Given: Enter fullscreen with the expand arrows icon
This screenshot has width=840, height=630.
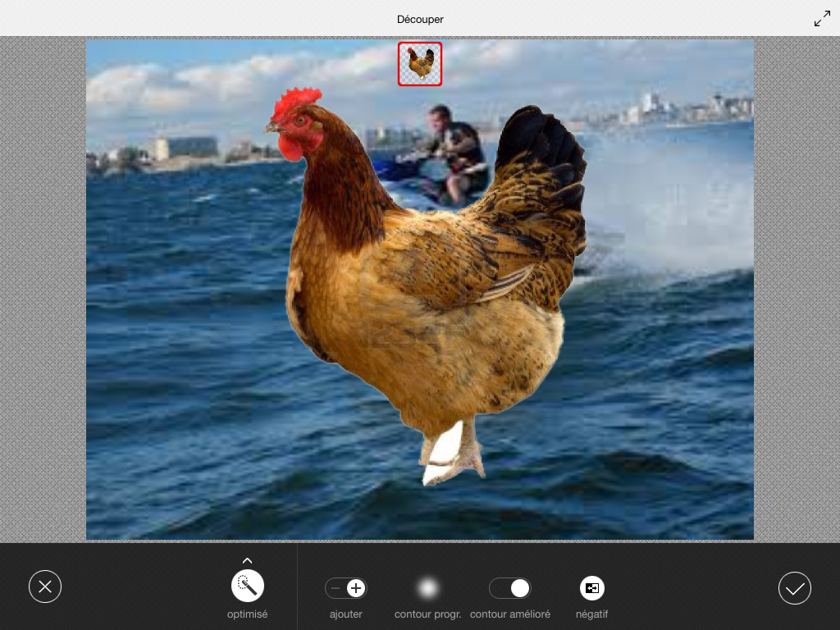Looking at the screenshot, I should coord(822,19).
